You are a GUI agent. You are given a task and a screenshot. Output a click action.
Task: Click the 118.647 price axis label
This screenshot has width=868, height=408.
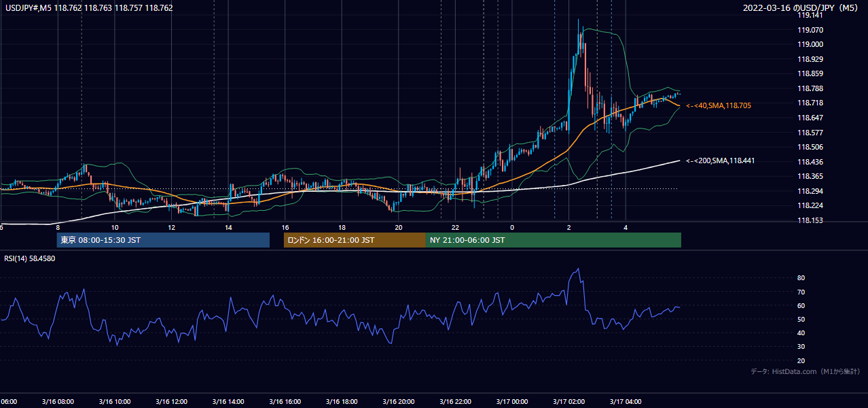pos(809,118)
